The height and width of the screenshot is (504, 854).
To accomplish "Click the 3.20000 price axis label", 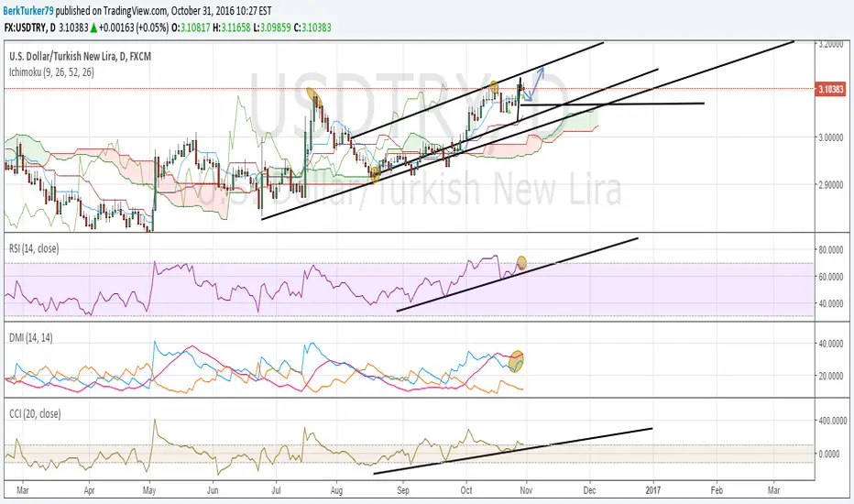I will [x=831, y=44].
